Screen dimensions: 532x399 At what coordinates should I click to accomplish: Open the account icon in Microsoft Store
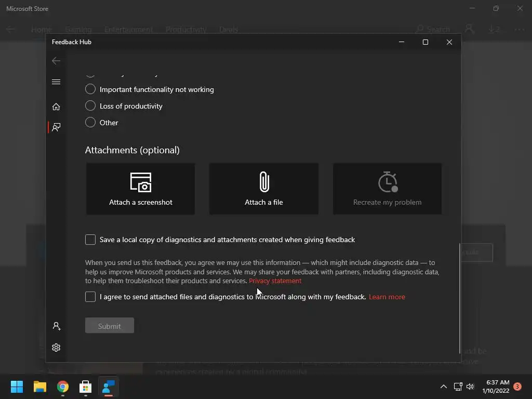click(469, 29)
